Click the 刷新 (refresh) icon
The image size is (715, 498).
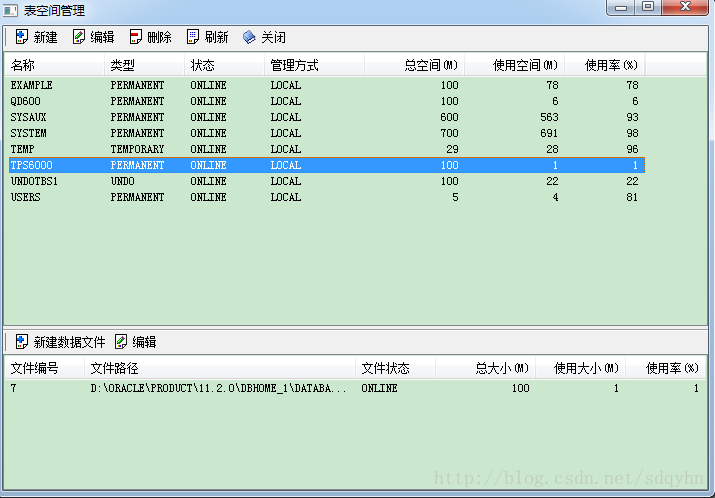tap(193, 37)
